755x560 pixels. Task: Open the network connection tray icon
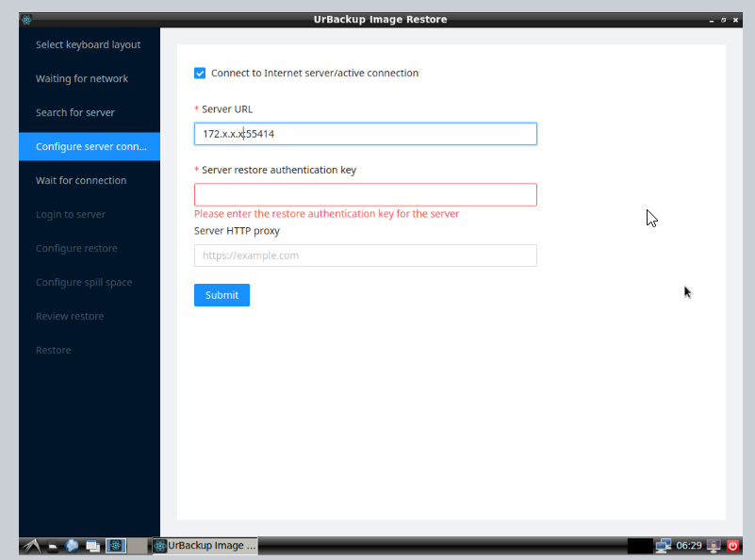click(x=664, y=546)
